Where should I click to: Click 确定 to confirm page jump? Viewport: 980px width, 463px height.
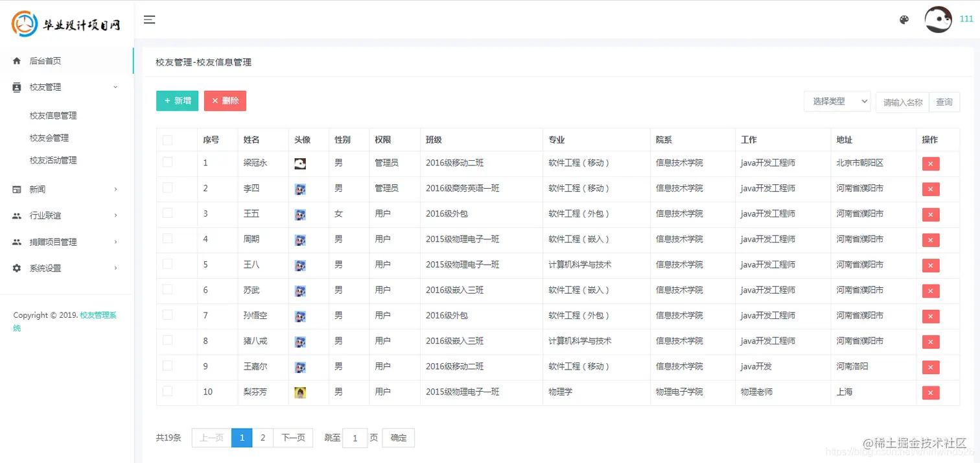pos(399,438)
